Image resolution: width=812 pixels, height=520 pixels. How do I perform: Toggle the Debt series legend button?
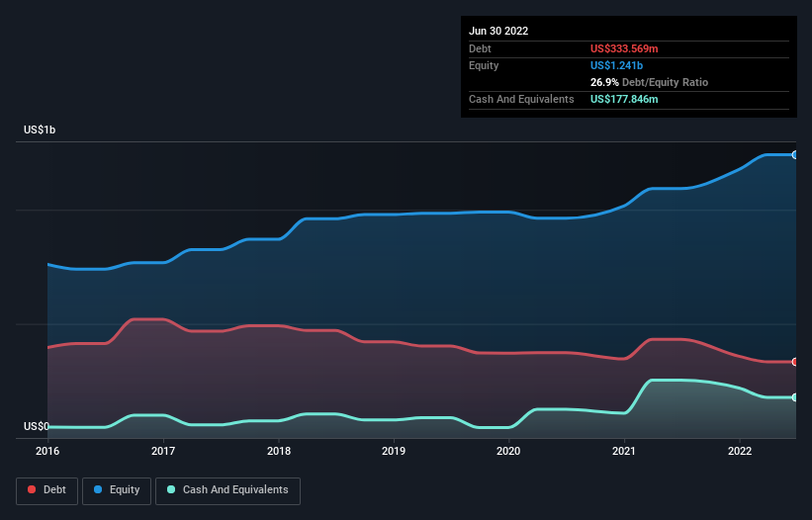[x=47, y=490]
